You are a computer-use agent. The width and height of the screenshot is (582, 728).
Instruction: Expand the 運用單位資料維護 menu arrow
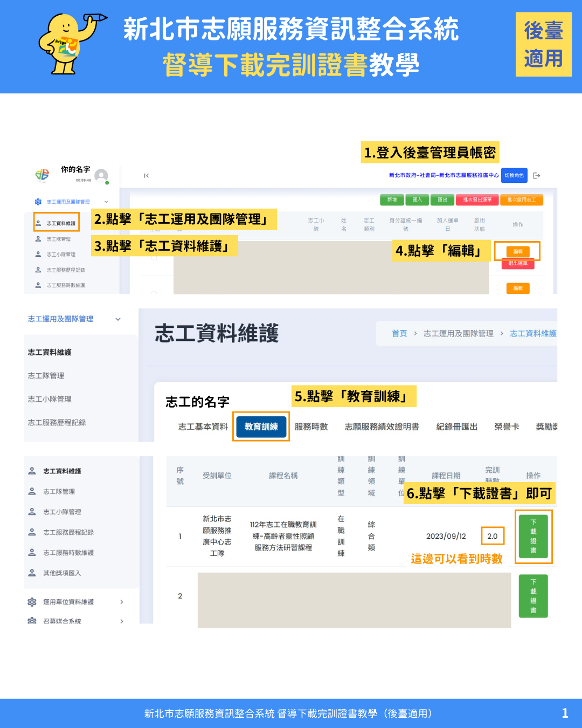tap(122, 602)
